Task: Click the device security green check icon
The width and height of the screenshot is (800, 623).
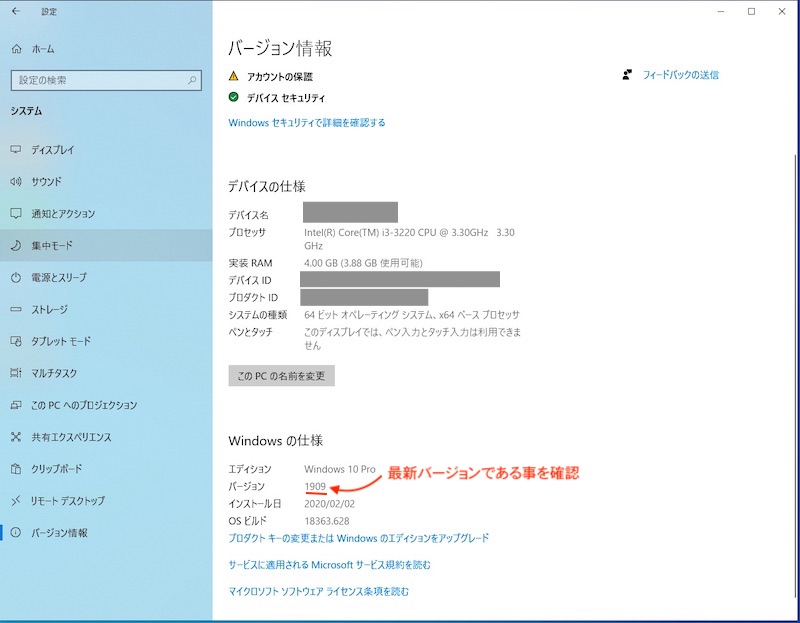Action: 234,97
